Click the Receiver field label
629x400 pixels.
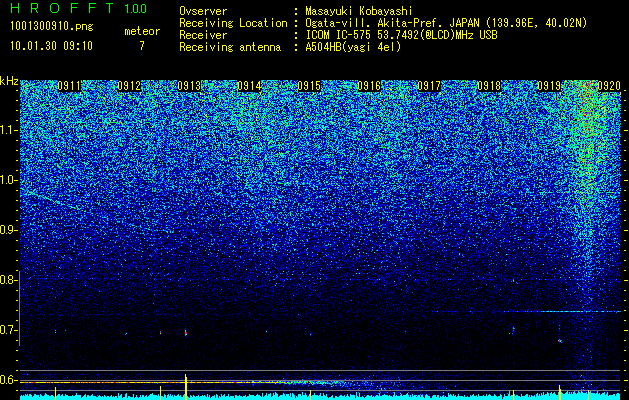203,35
